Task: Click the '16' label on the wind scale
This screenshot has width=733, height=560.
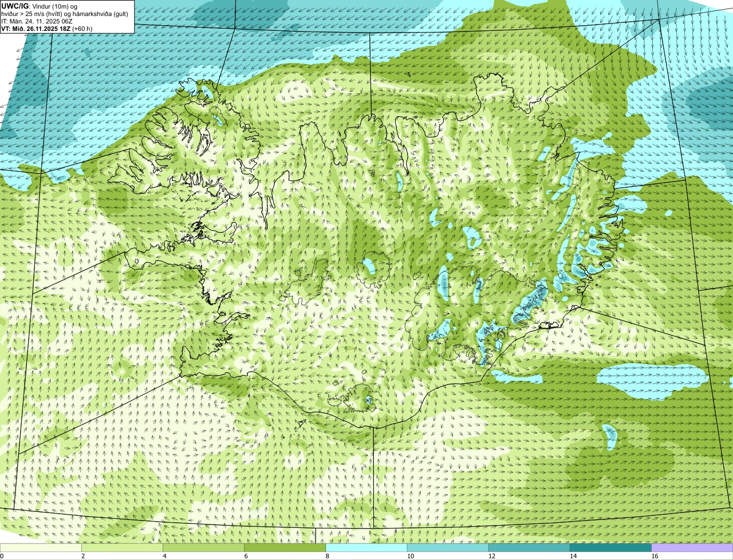Action: point(655,556)
